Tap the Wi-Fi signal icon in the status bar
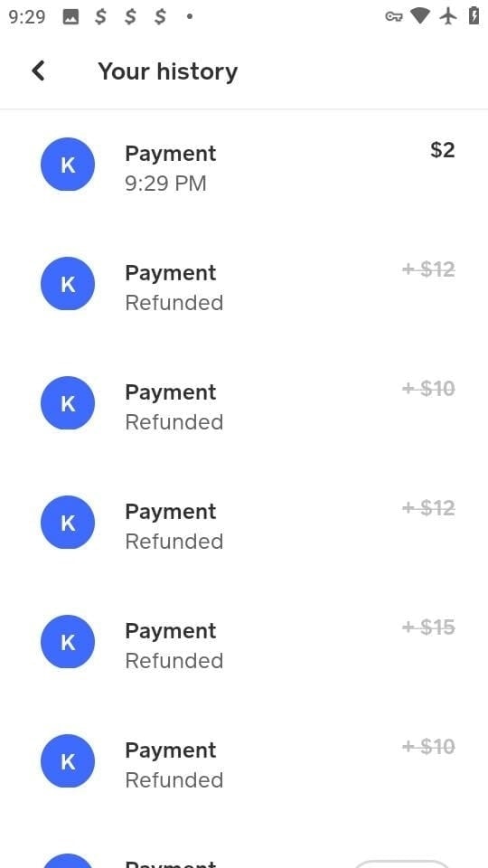This screenshot has height=868, width=488. 420,16
